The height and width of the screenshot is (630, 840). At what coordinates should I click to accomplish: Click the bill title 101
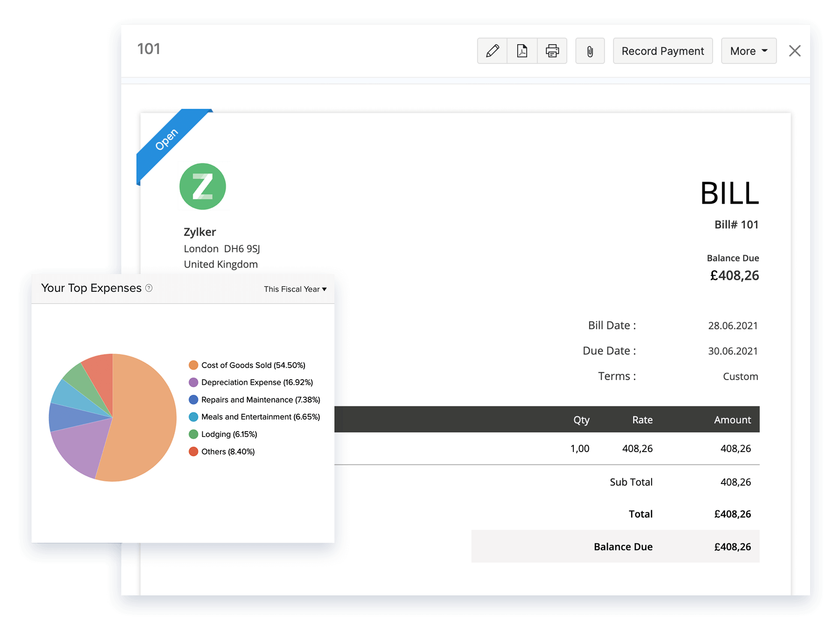coord(149,49)
